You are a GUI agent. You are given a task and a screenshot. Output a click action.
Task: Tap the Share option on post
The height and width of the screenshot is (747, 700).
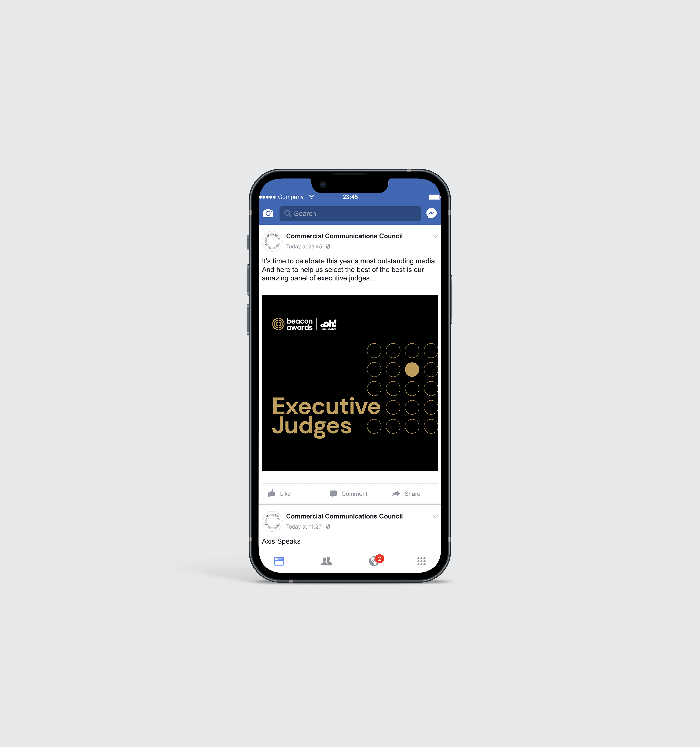tap(406, 493)
